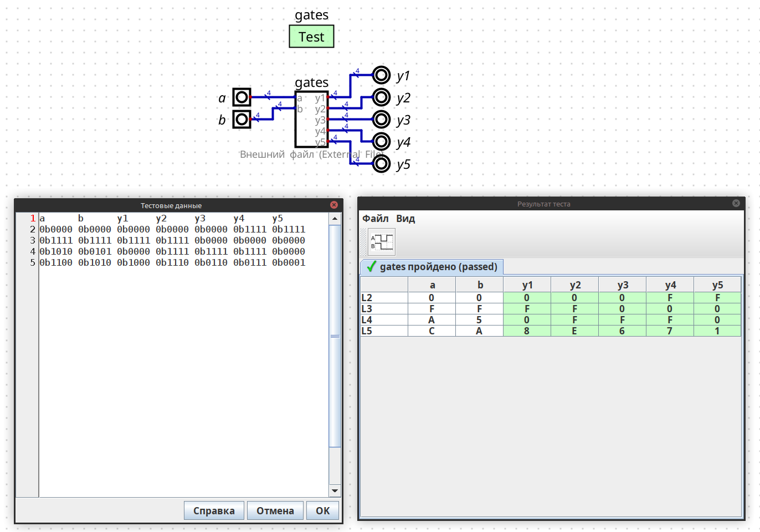The height and width of the screenshot is (532, 760).
Task: Select row L3 label in results table
Action: tap(384, 309)
